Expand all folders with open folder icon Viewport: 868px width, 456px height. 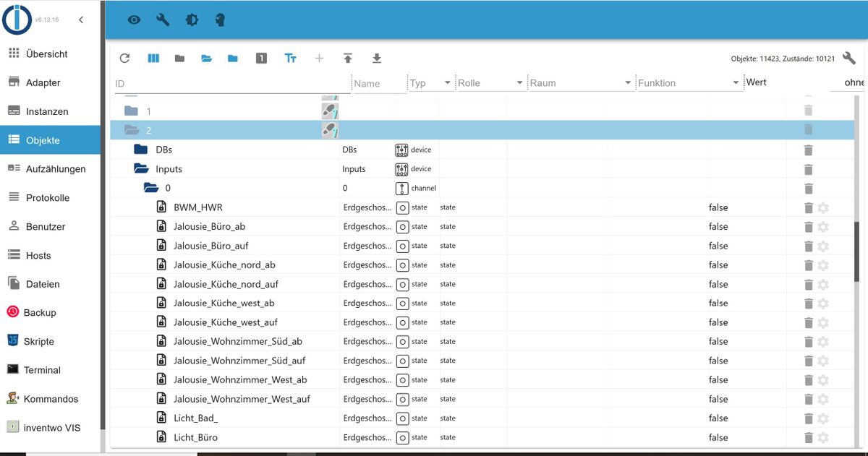pyautogui.click(x=206, y=59)
